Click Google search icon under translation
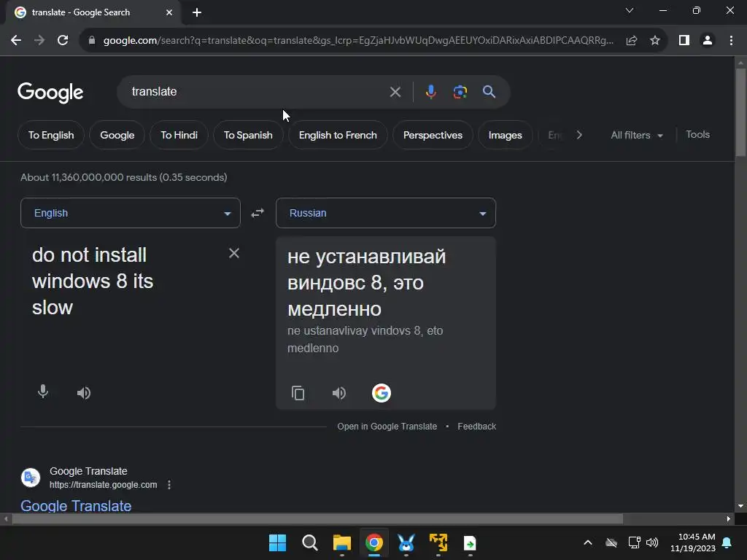Viewport: 747px width, 560px height. pyautogui.click(x=381, y=393)
